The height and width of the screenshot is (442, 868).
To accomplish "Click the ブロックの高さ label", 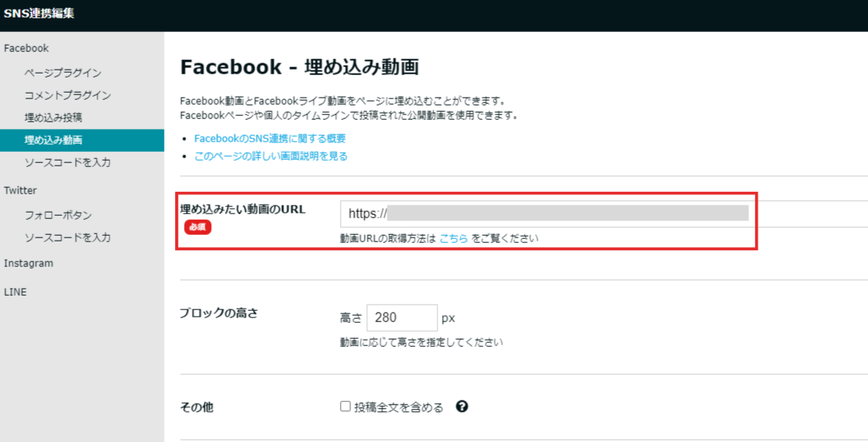I will pos(219,313).
